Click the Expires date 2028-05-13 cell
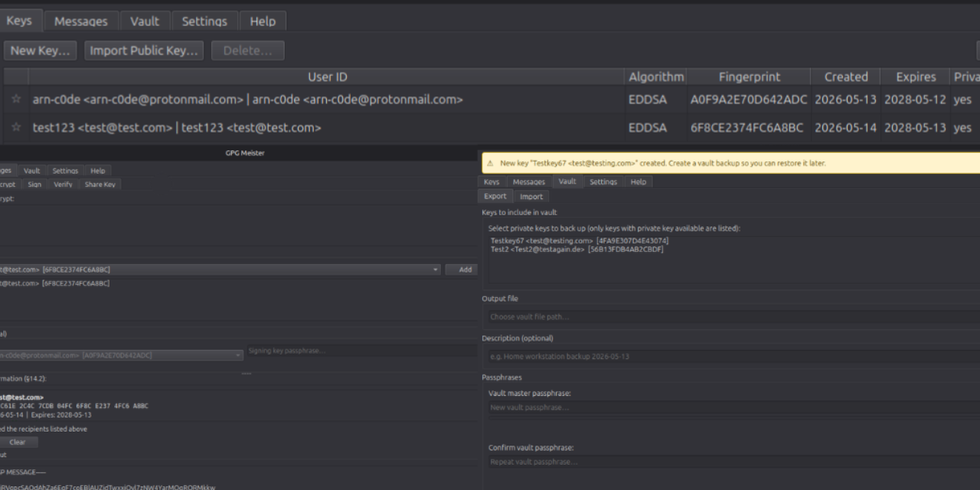The width and height of the screenshot is (980, 490). point(915,127)
